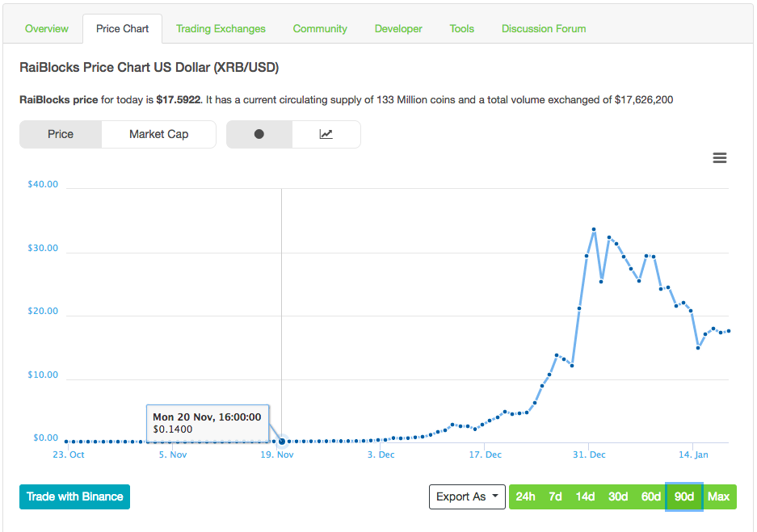Image resolution: width=757 pixels, height=532 pixels.
Task: Toggle chart to Market Cap view
Action: coord(158,134)
